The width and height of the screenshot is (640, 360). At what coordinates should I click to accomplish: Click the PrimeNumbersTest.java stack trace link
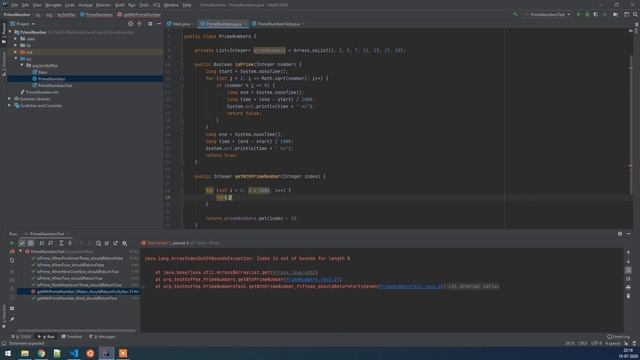[x=411, y=287]
